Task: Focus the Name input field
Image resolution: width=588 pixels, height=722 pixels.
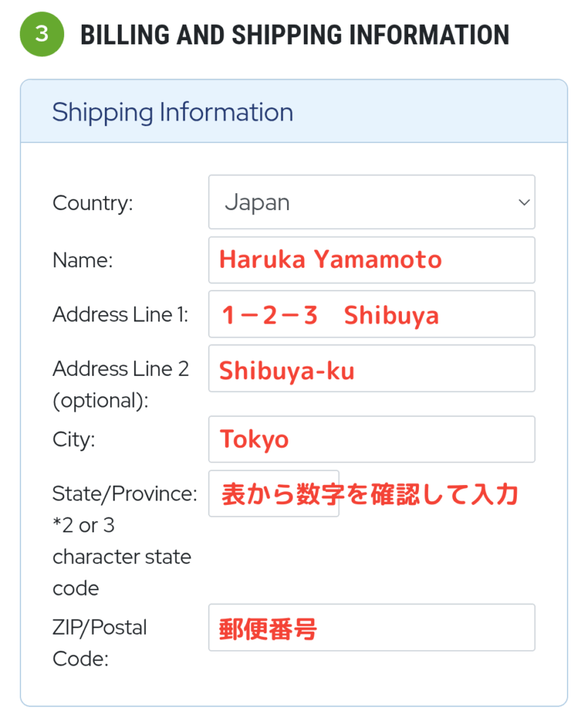Action: pyautogui.click(x=371, y=260)
